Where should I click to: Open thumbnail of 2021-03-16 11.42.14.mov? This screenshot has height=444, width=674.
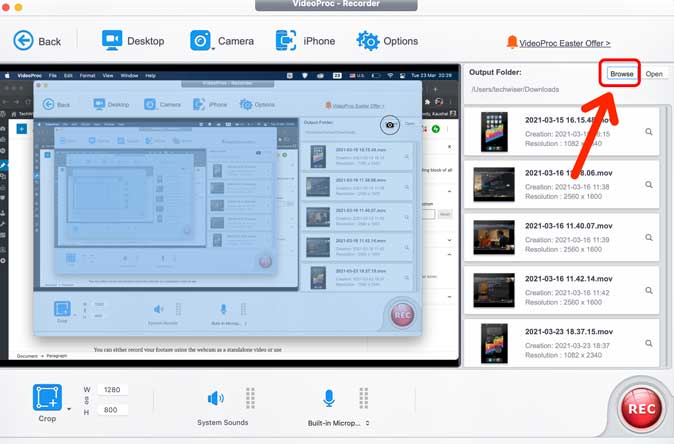click(x=494, y=290)
